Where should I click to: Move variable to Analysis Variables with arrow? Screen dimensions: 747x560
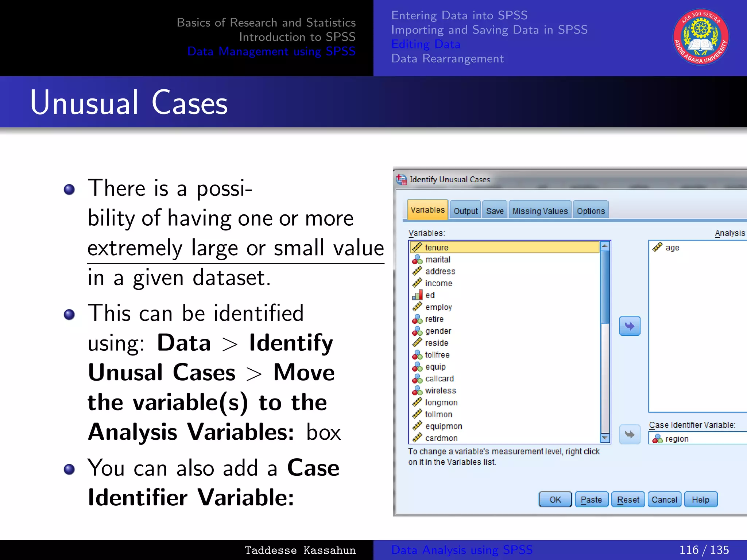tap(630, 326)
